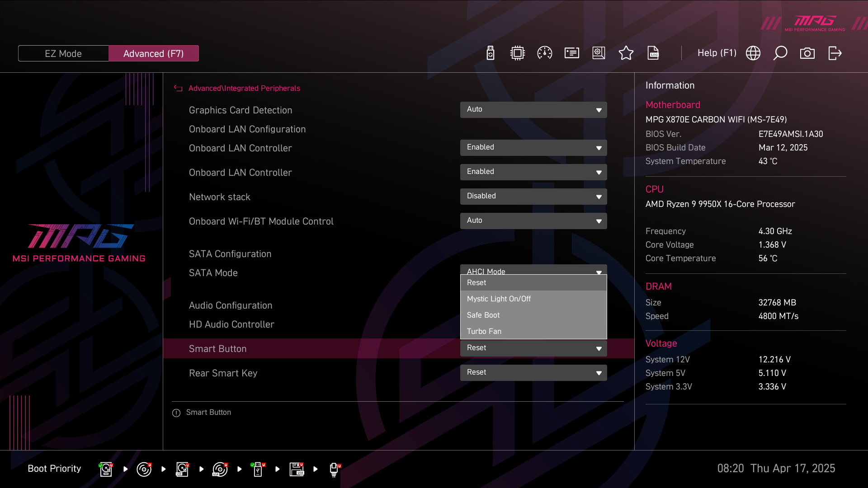Image resolution: width=868 pixels, height=488 pixels.
Task: Expand the Rear Smart Key dropdown
Action: (533, 372)
